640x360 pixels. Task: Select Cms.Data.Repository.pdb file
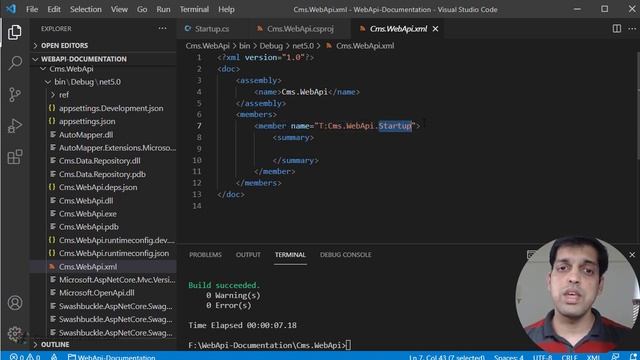point(103,174)
